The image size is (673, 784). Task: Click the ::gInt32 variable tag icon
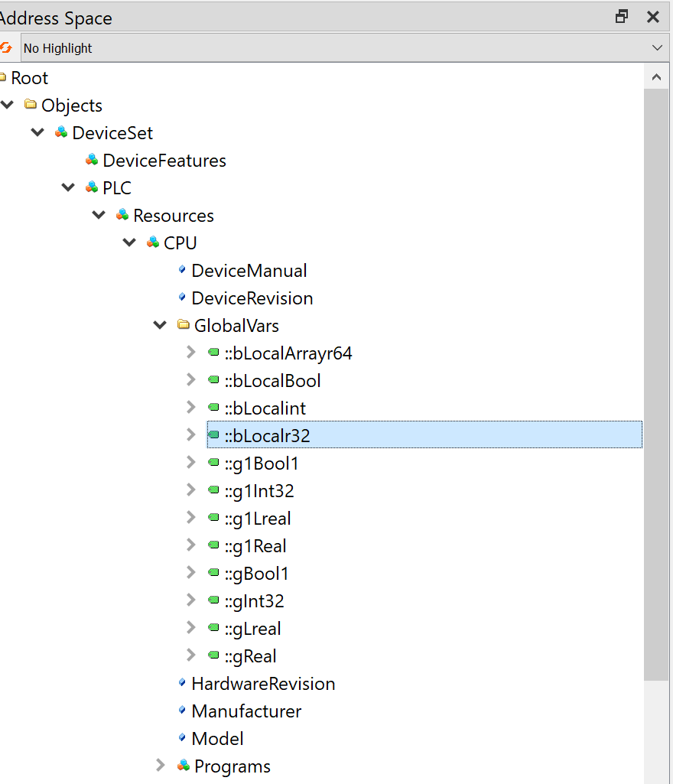[213, 600]
